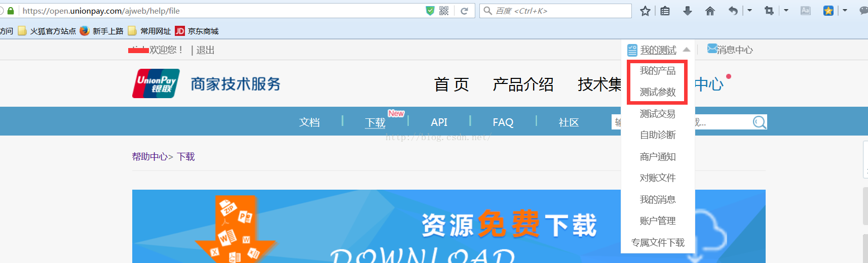Switch to 下载 tab in blue bar
Viewport: 868px width, 263px height.
375,122
